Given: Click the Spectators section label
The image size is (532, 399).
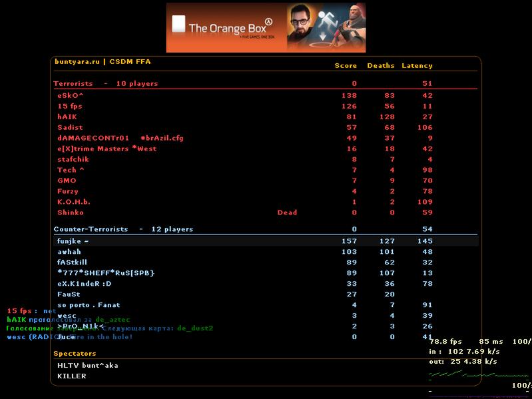Looking at the screenshot, I should pos(75,354).
